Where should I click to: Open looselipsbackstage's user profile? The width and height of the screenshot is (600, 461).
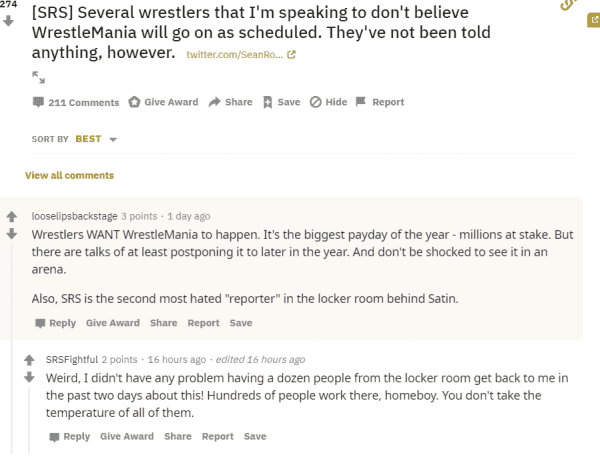75,216
